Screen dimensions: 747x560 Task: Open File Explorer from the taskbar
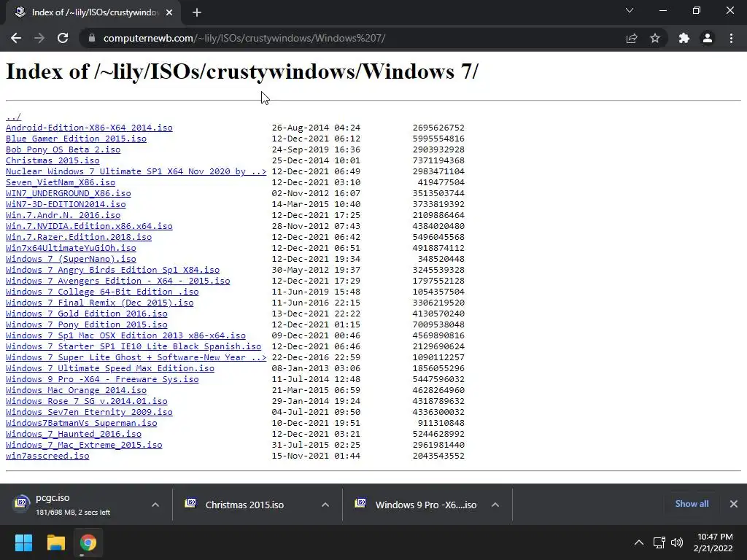tap(55, 542)
